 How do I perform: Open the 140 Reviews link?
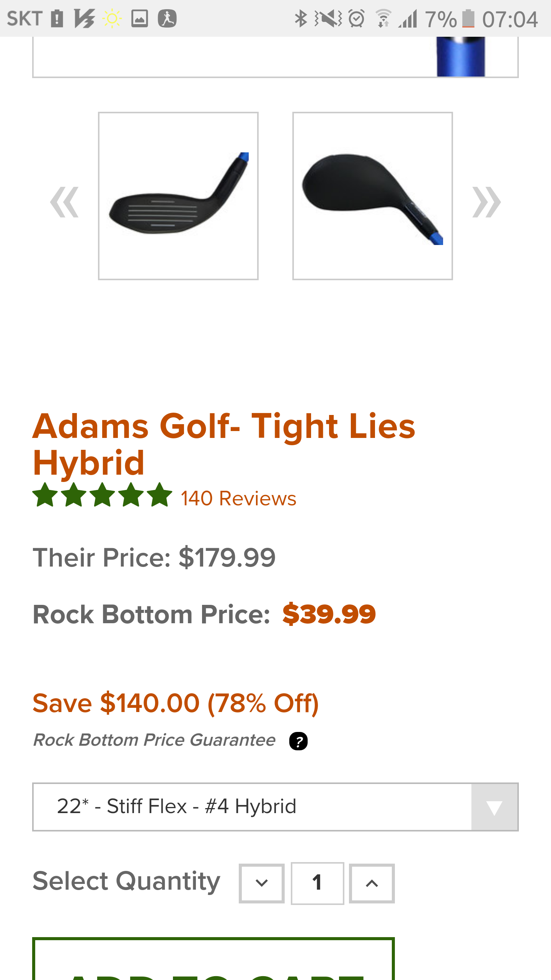coord(238,498)
